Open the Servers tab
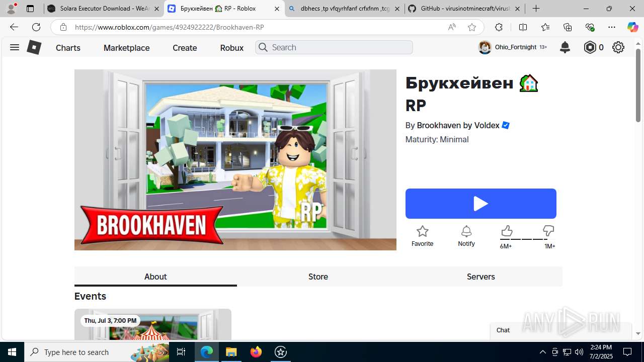This screenshot has width=644, height=362. pyautogui.click(x=480, y=277)
